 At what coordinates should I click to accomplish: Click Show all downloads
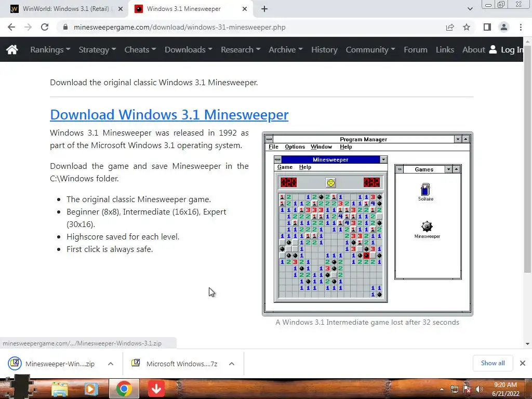click(x=493, y=363)
